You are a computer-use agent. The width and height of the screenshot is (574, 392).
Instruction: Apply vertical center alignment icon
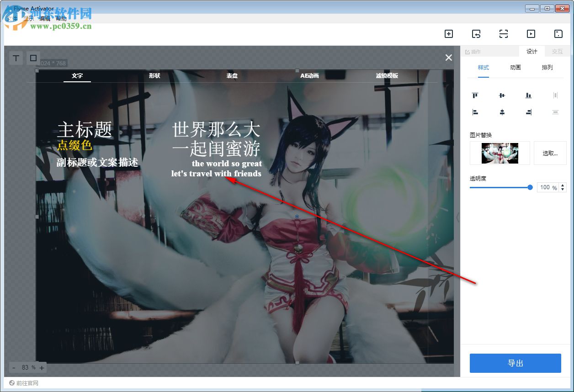[502, 112]
